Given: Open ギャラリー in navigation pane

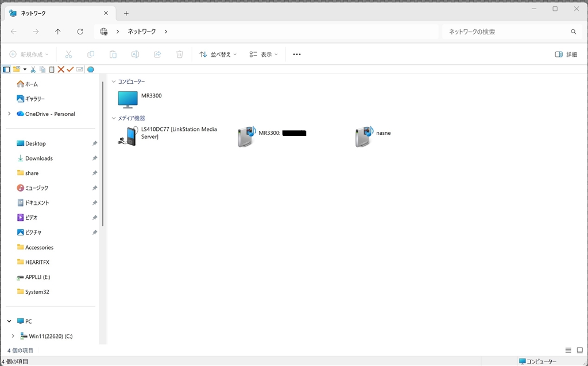Looking at the screenshot, I should tap(31, 99).
